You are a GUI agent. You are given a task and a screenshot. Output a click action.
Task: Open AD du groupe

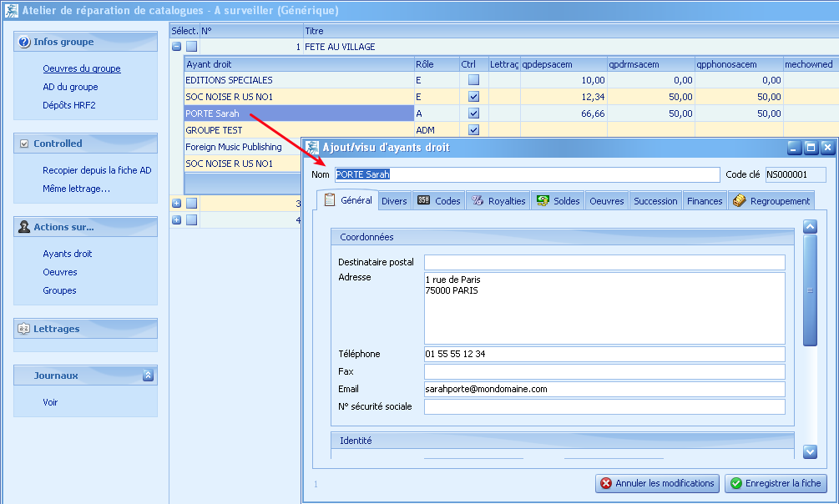(x=70, y=87)
